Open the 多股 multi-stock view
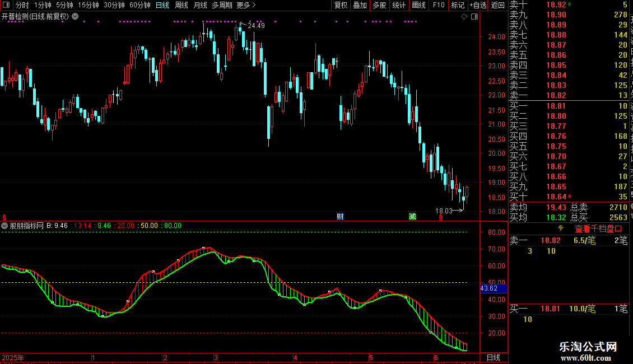633x364 pixels. (379, 5)
